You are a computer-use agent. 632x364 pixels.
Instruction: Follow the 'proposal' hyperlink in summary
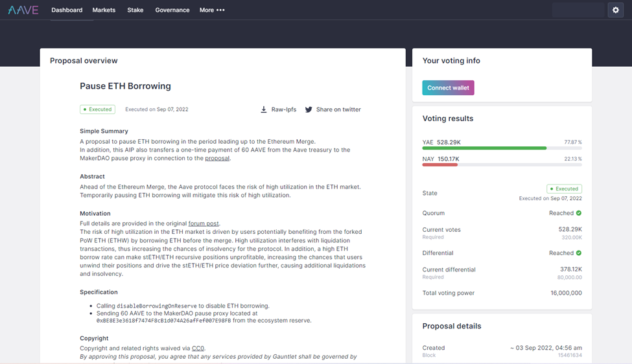click(217, 158)
